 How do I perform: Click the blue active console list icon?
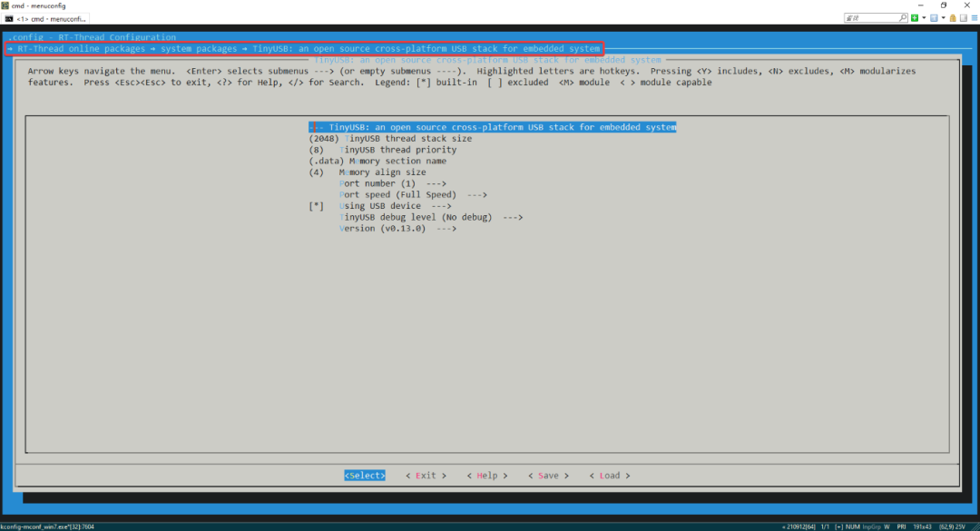point(934,18)
